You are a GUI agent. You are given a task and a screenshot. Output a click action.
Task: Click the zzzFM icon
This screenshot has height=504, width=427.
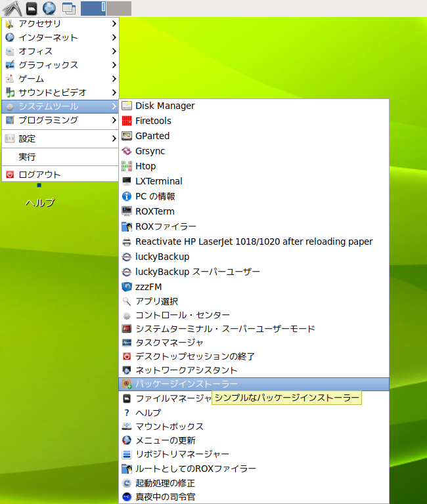pos(127,286)
